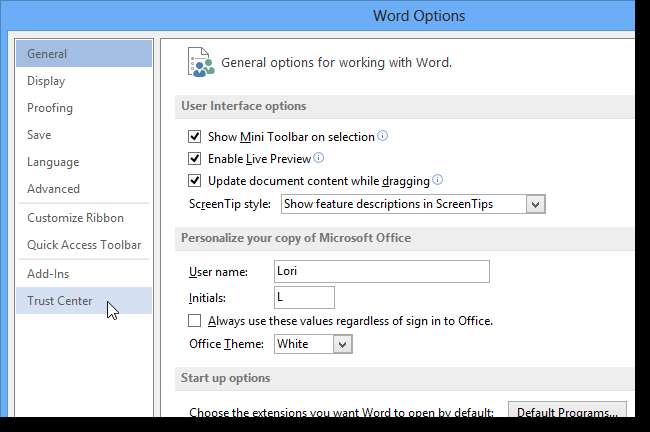Open the ScreenTip style dropdown

pos(535,204)
